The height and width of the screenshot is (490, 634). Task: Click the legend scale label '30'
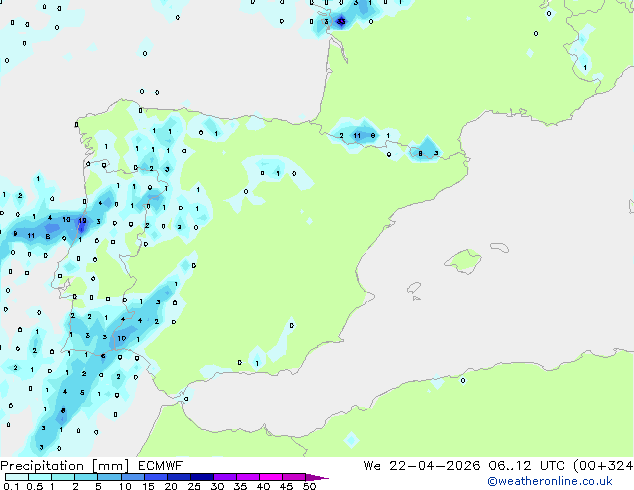point(217,486)
